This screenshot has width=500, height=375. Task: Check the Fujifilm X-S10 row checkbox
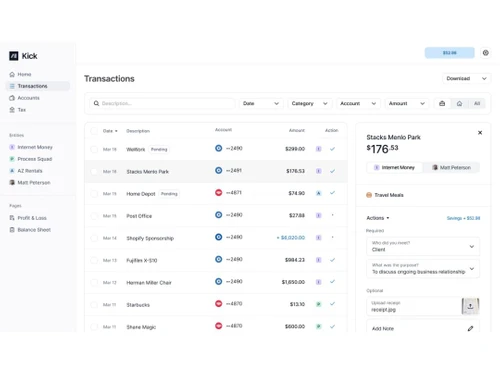pos(94,260)
